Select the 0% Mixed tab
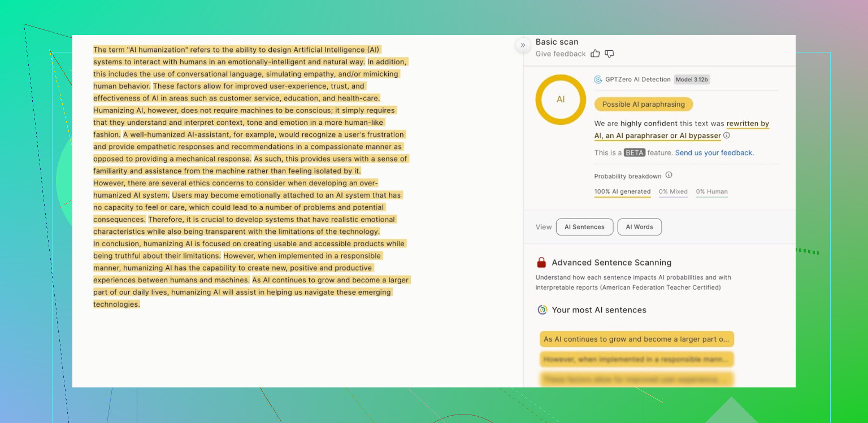Image resolution: width=868 pixels, height=423 pixels. pos(673,191)
